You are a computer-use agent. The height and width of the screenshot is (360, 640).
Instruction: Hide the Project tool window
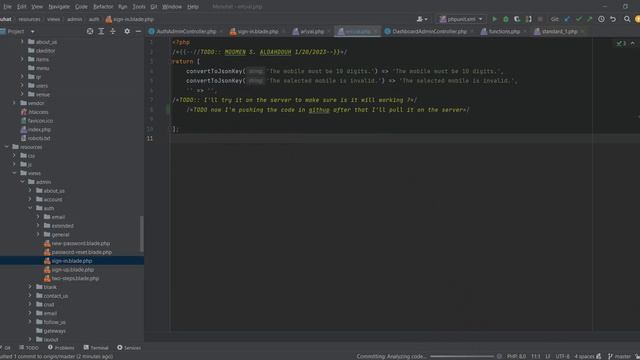click(x=138, y=31)
